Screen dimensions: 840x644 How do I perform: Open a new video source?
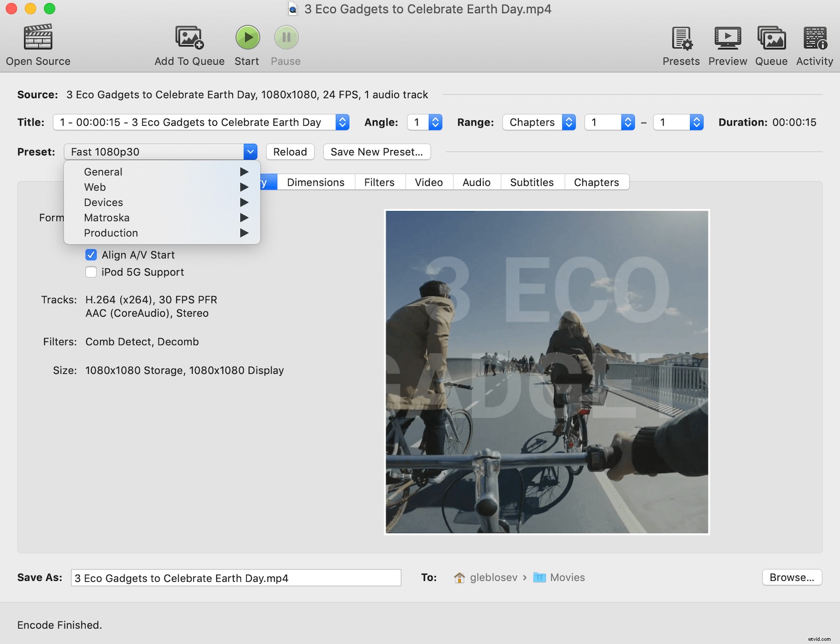pyautogui.click(x=37, y=42)
